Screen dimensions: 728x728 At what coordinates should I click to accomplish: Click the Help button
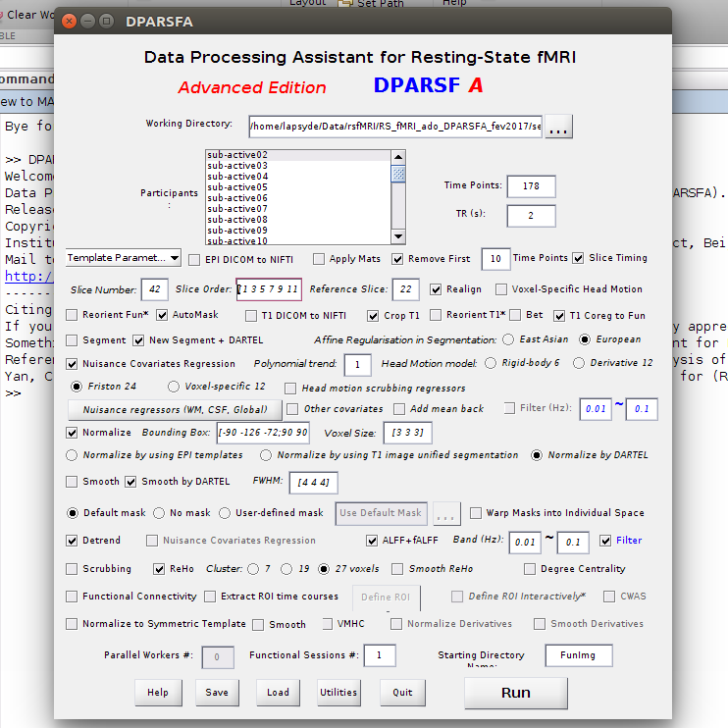click(158, 693)
